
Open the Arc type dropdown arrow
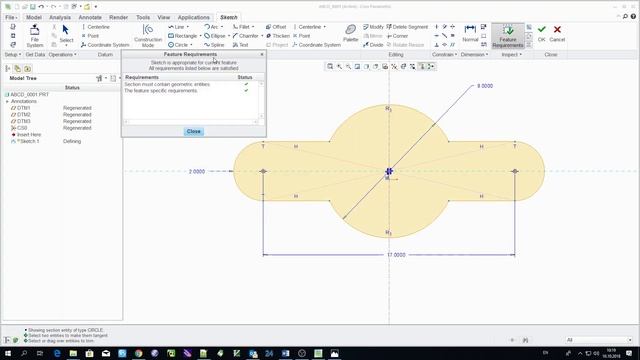point(222,27)
